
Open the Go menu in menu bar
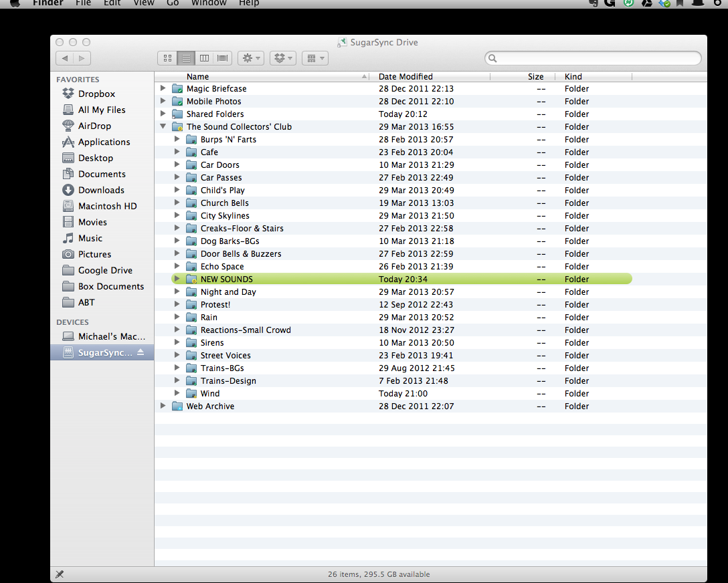pos(173,3)
